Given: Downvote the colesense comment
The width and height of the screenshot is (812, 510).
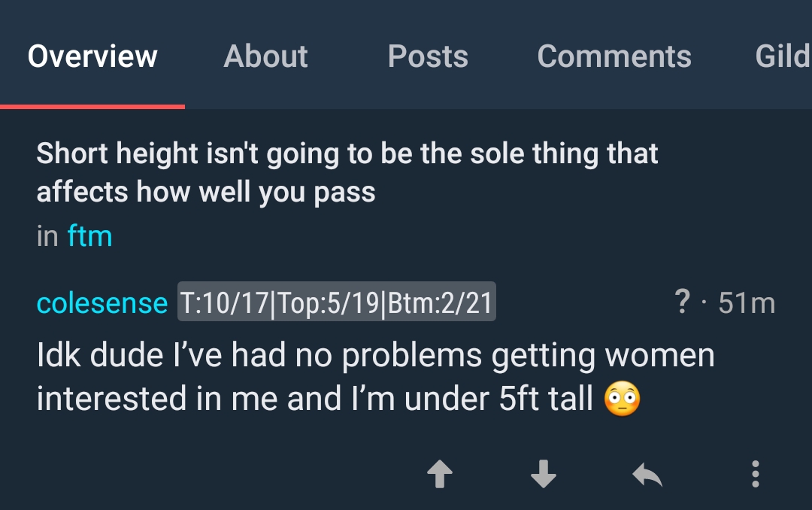Looking at the screenshot, I should (544, 474).
